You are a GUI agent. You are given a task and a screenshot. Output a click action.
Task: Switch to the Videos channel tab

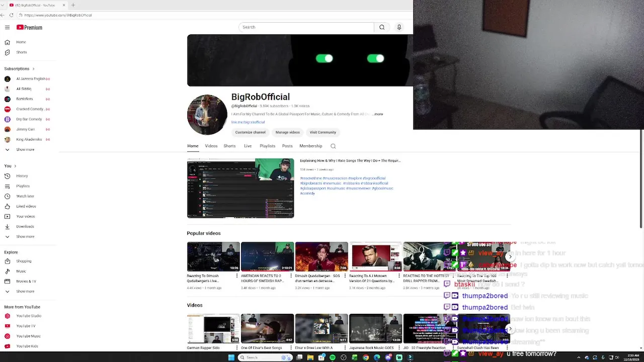211,146
